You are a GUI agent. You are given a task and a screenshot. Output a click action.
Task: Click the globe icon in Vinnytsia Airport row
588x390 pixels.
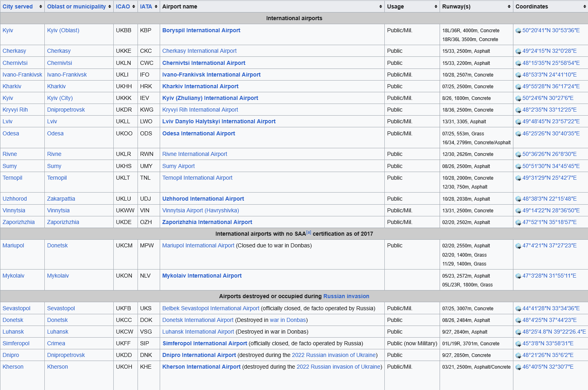(x=519, y=211)
